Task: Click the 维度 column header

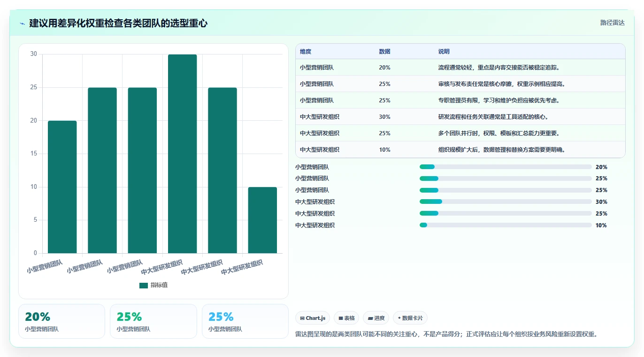Action: click(x=306, y=52)
